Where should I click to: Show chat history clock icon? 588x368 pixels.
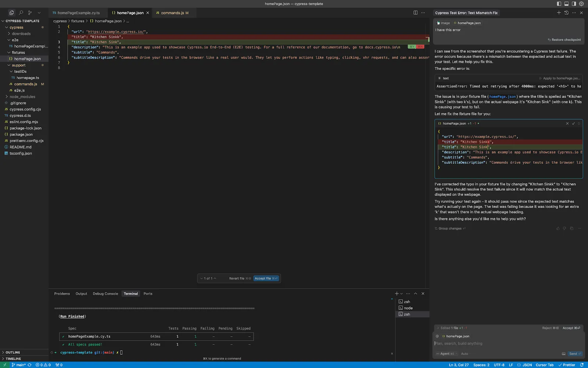pos(566,13)
